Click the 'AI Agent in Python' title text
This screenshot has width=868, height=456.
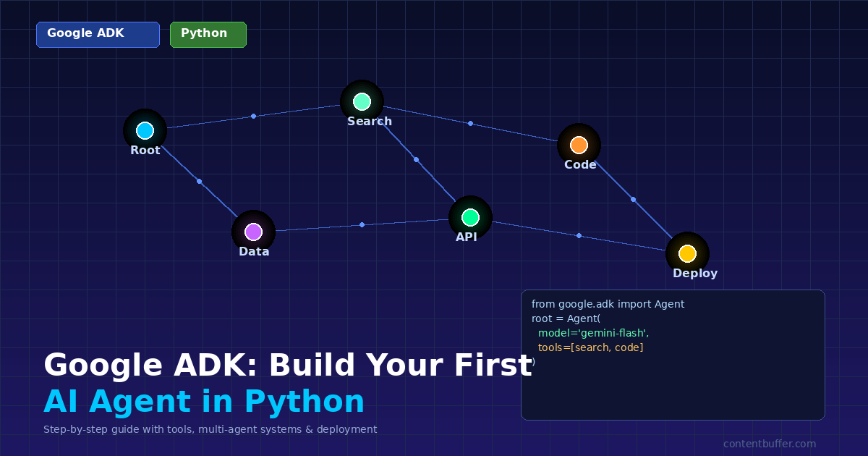[205, 401]
